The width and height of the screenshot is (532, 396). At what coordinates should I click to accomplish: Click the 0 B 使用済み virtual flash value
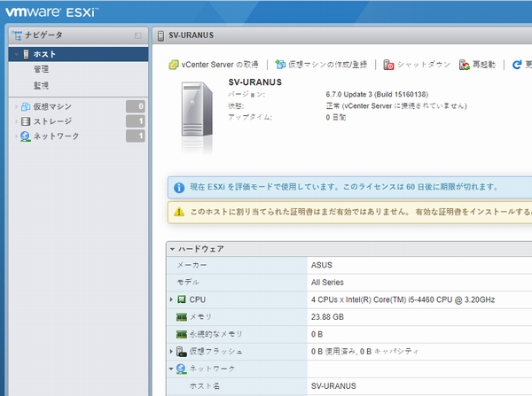(364, 352)
